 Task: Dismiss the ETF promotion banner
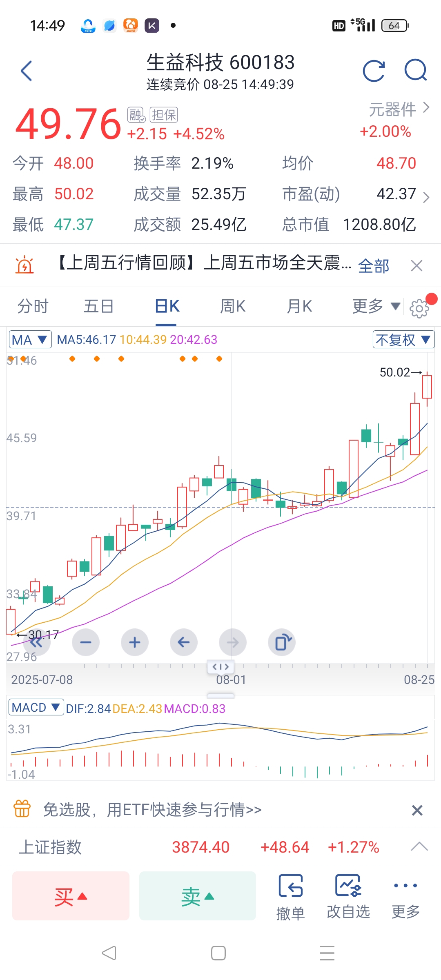tap(417, 810)
